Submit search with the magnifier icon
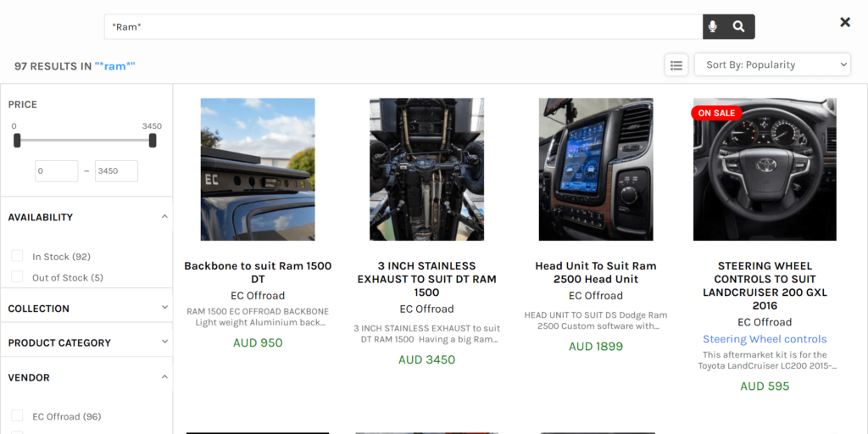This screenshot has width=868, height=434. pyautogui.click(x=738, y=26)
